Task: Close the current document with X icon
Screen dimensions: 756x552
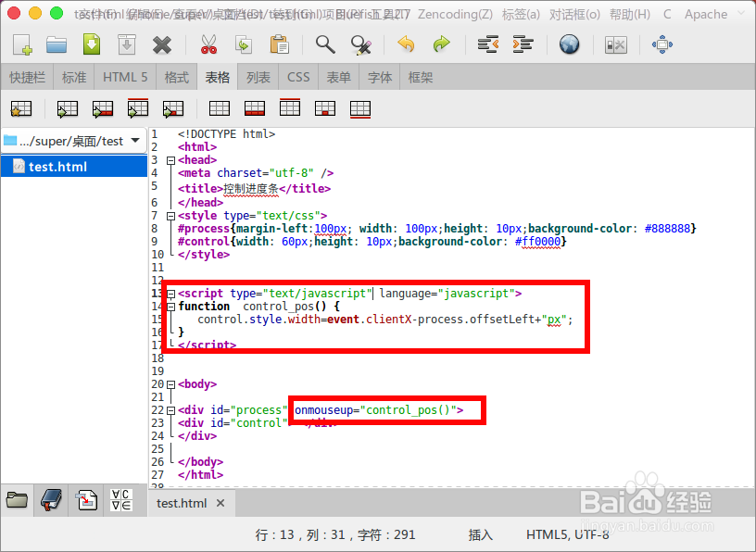Action: (162, 45)
